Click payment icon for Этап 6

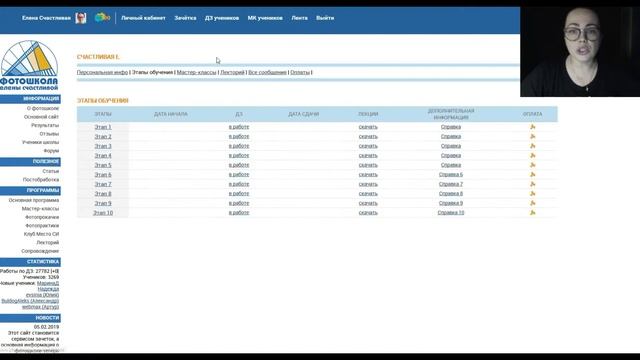click(x=532, y=174)
